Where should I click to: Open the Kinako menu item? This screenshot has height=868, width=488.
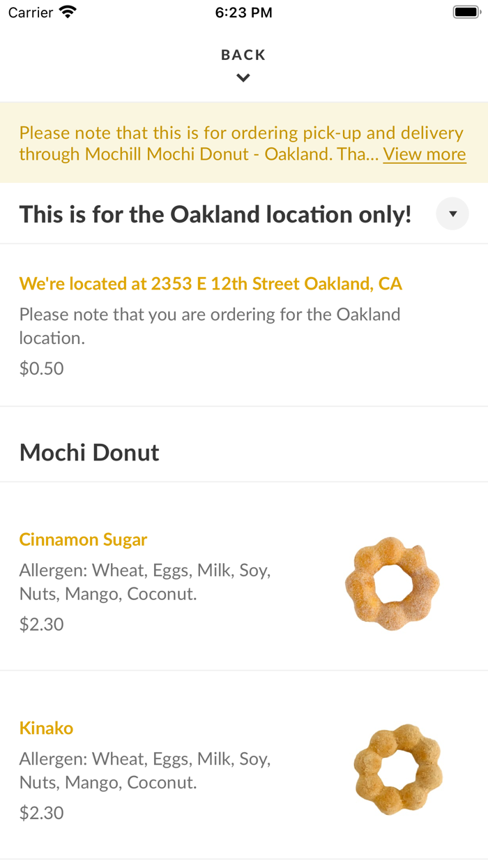[x=46, y=728]
